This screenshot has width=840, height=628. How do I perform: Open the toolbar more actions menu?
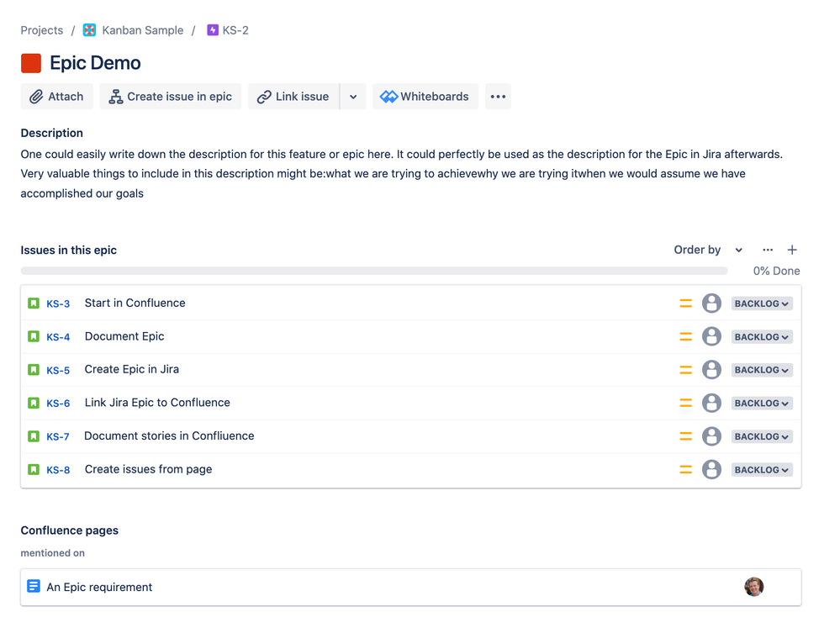[x=499, y=97]
